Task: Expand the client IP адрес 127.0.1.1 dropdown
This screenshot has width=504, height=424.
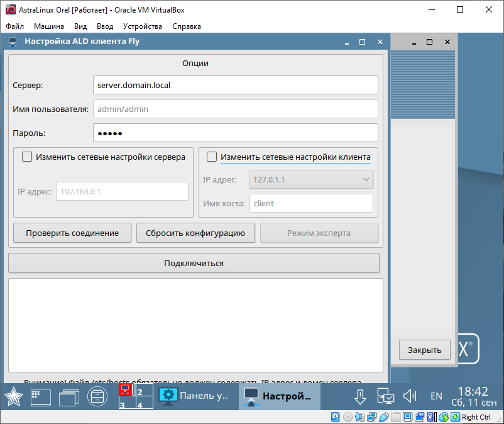Action: (x=311, y=179)
